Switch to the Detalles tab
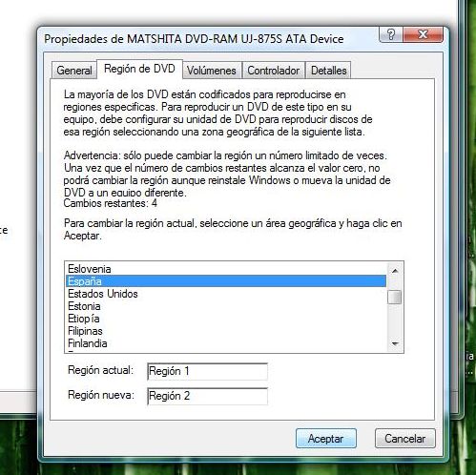476x475 pixels. click(x=328, y=71)
